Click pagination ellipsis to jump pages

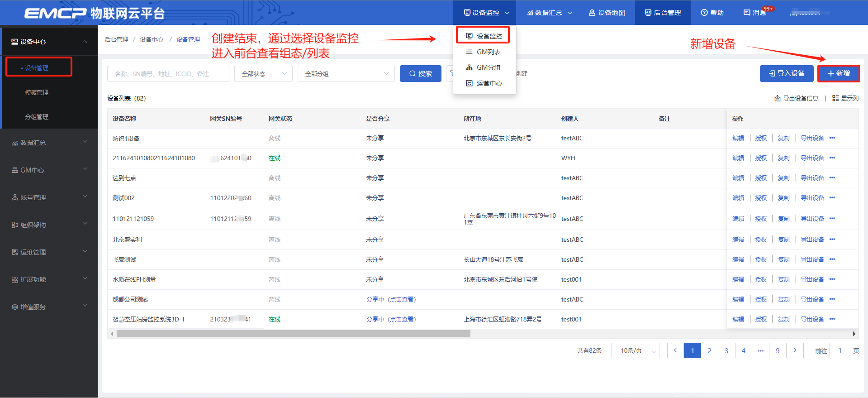[761, 350]
